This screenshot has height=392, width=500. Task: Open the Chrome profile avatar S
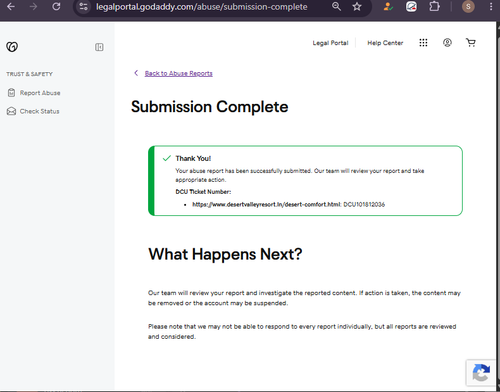pos(468,6)
